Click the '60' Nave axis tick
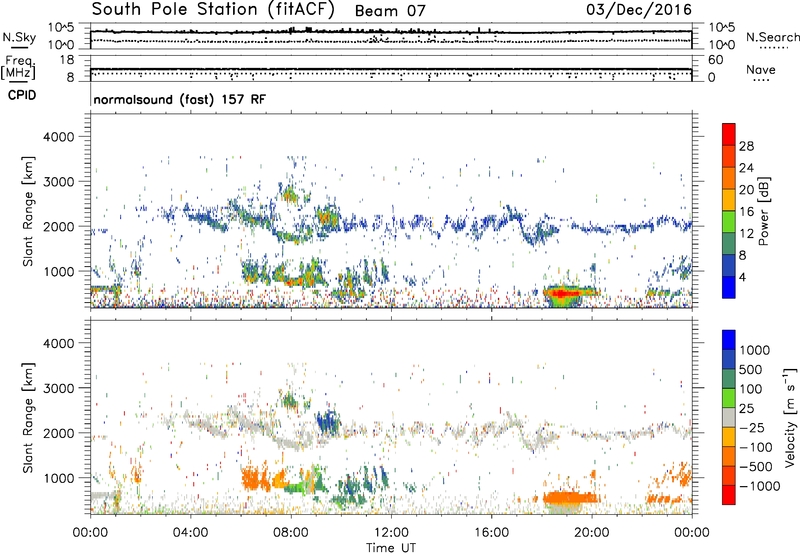Viewport: 800px width, 554px height. (716, 60)
